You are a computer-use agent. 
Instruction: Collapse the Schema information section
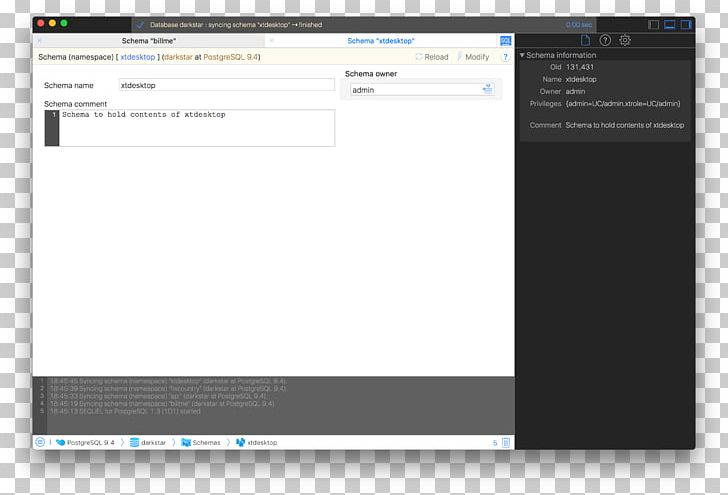coord(522,55)
